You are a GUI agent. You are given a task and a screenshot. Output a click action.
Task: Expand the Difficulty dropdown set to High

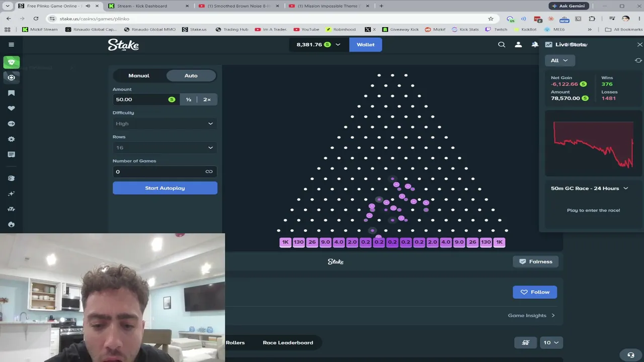(165, 124)
